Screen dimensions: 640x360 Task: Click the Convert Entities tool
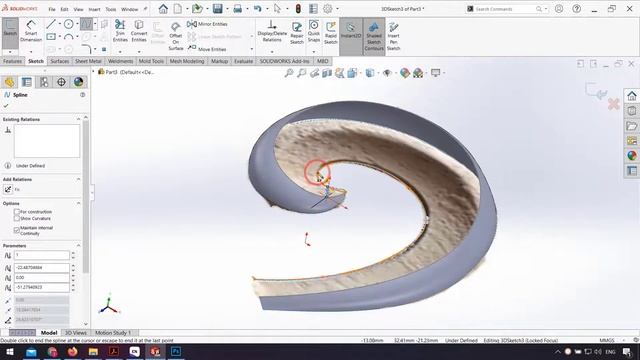(x=139, y=31)
